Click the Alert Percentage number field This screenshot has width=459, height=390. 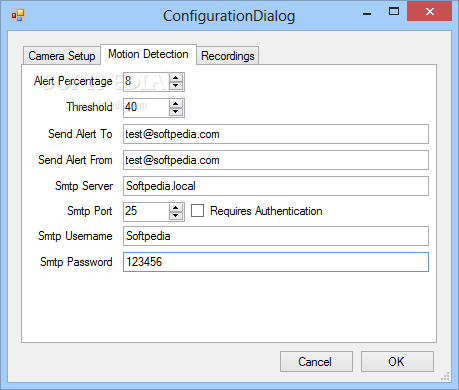click(146, 82)
